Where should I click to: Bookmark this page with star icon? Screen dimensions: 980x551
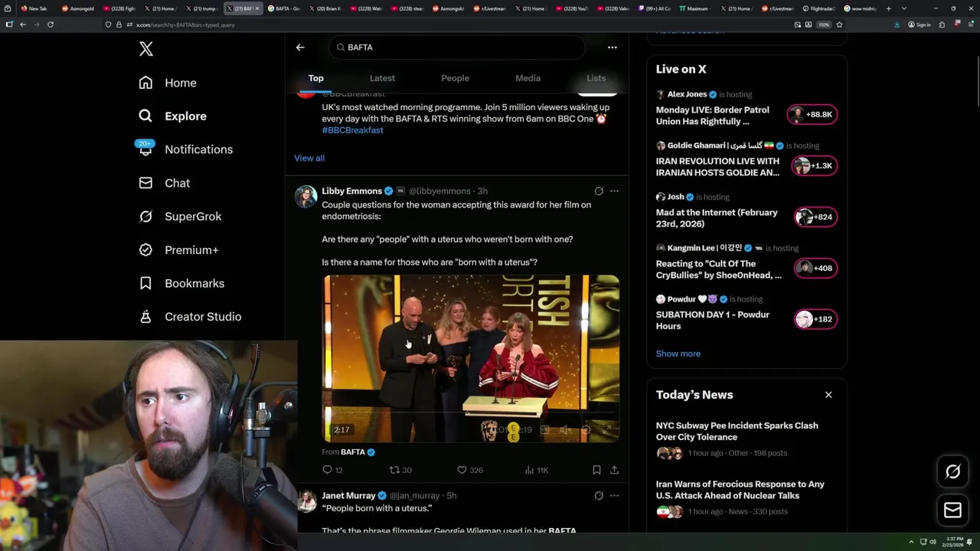pos(839,24)
